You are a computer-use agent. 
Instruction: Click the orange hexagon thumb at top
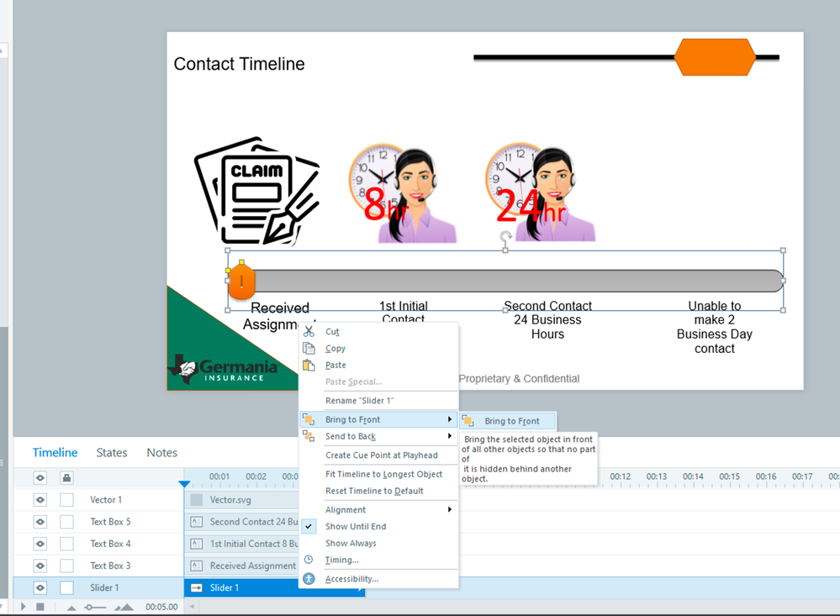[x=715, y=57]
